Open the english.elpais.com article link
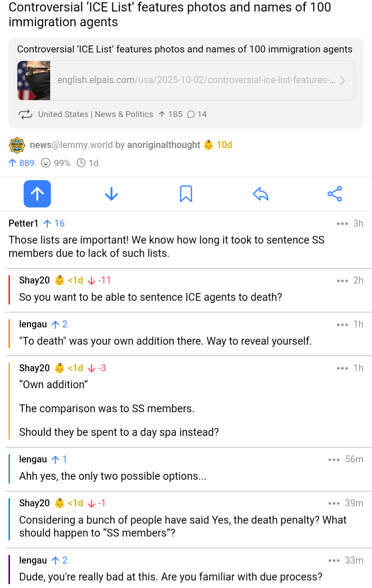The width and height of the screenshot is (372, 588). (x=196, y=80)
